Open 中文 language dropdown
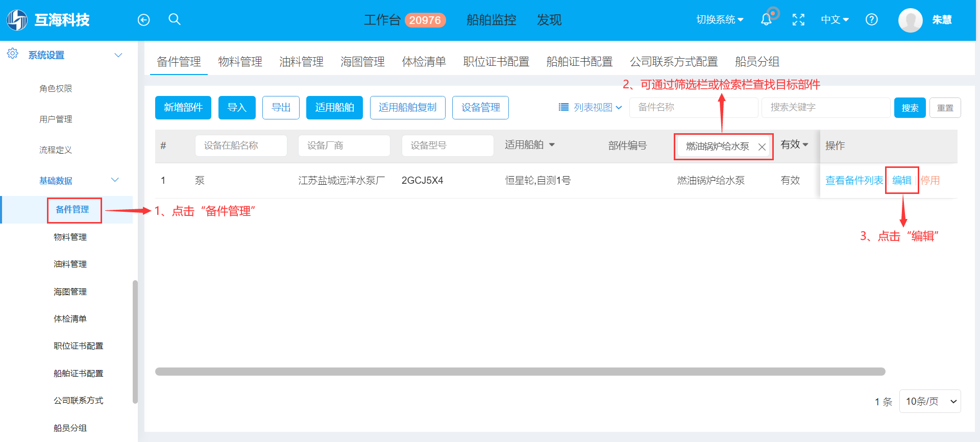The image size is (980, 442). 835,20
